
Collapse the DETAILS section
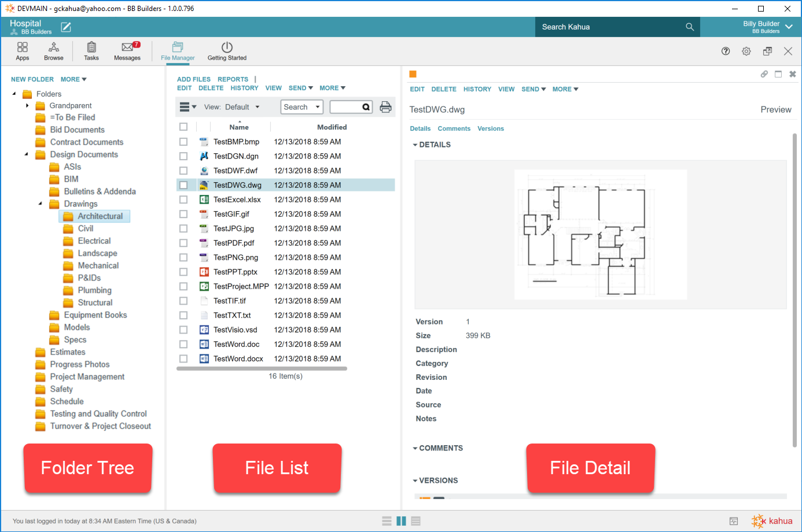[x=415, y=145]
